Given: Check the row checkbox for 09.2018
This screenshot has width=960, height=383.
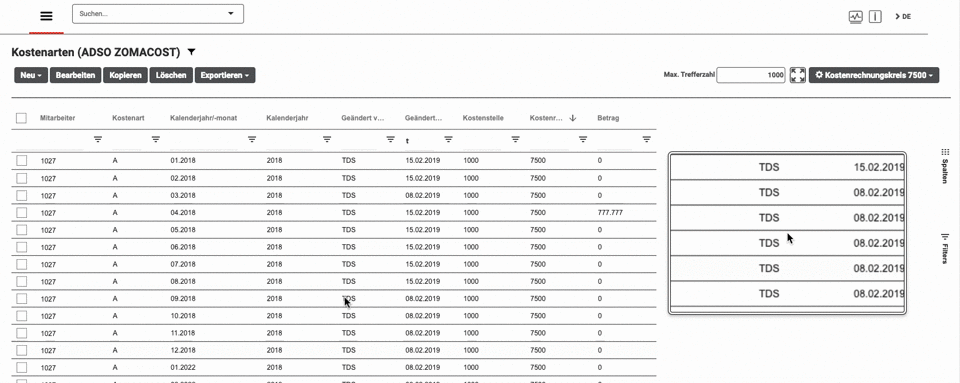Looking at the screenshot, I should coord(22,299).
